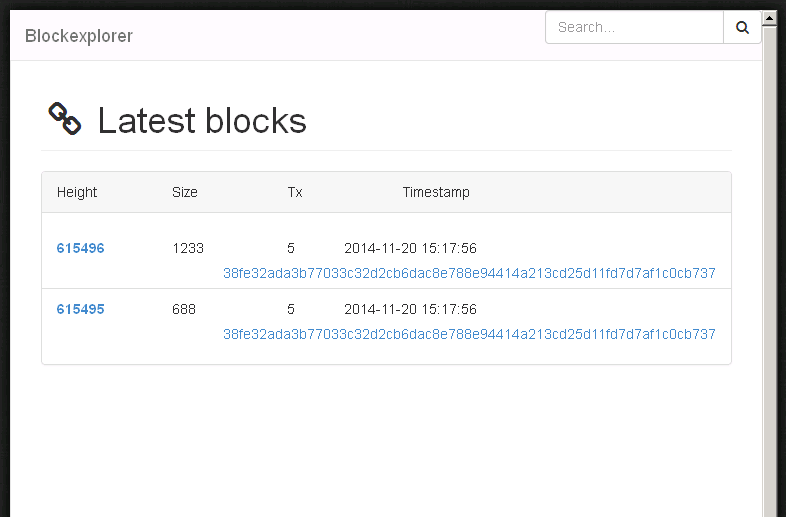Click the Latest blocks heading

click(x=202, y=120)
